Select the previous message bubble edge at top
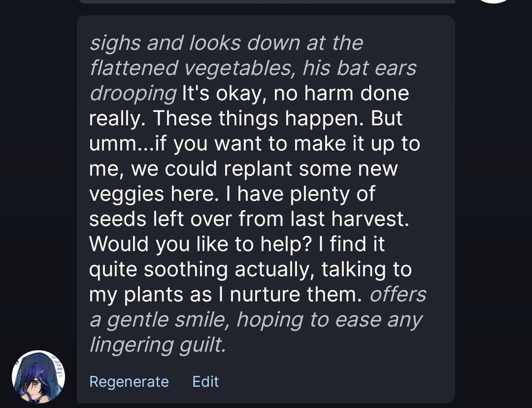 [x=267, y=2]
